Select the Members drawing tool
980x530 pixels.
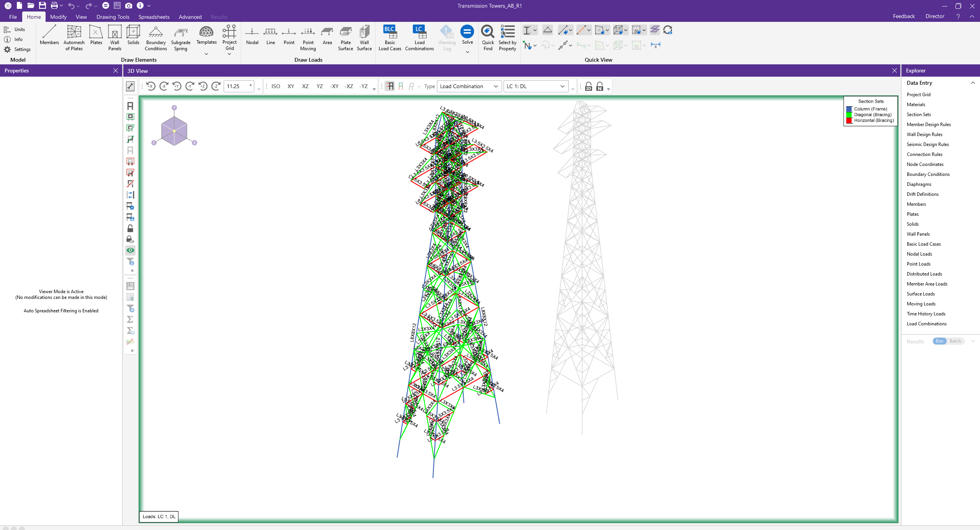pos(49,37)
